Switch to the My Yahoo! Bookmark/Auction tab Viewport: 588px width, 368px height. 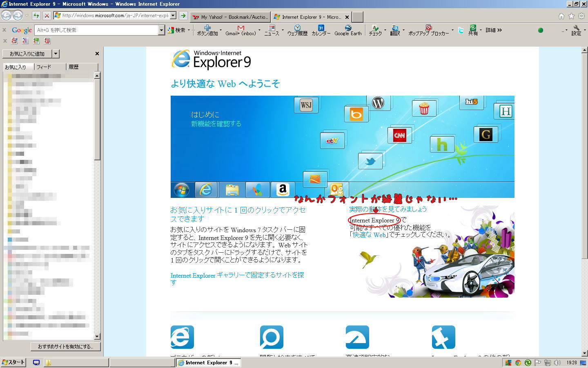point(230,17)
